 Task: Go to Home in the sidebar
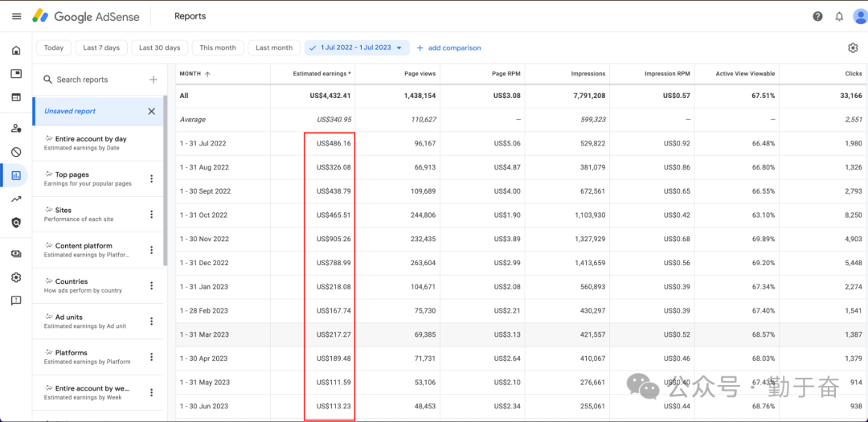pos(16,51)
